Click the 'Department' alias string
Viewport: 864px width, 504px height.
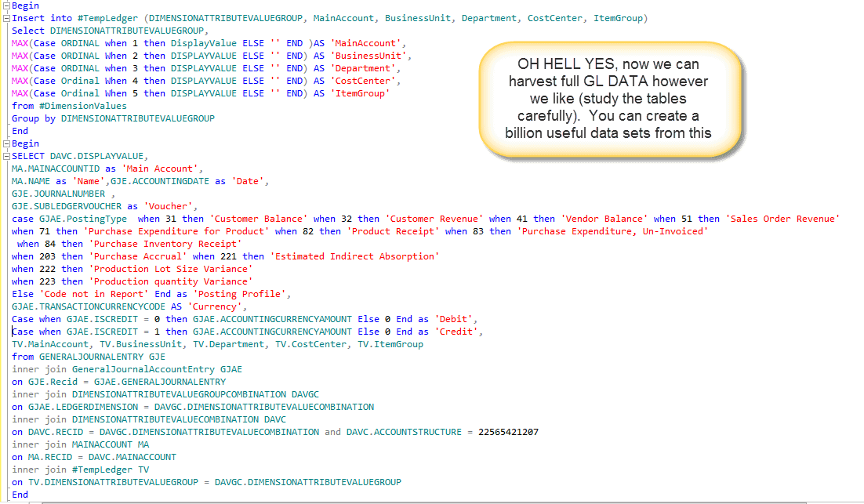coord(363,68)
